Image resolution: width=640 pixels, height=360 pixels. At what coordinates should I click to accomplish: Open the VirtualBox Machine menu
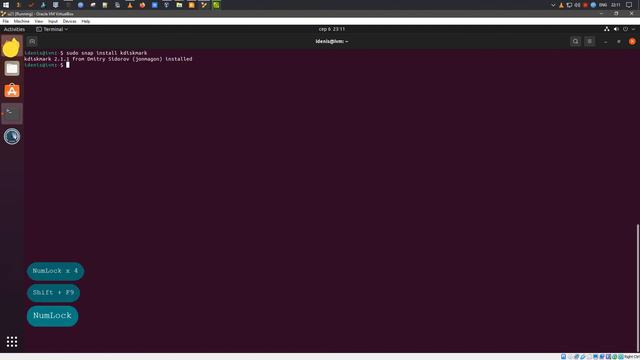click(22, 21)
